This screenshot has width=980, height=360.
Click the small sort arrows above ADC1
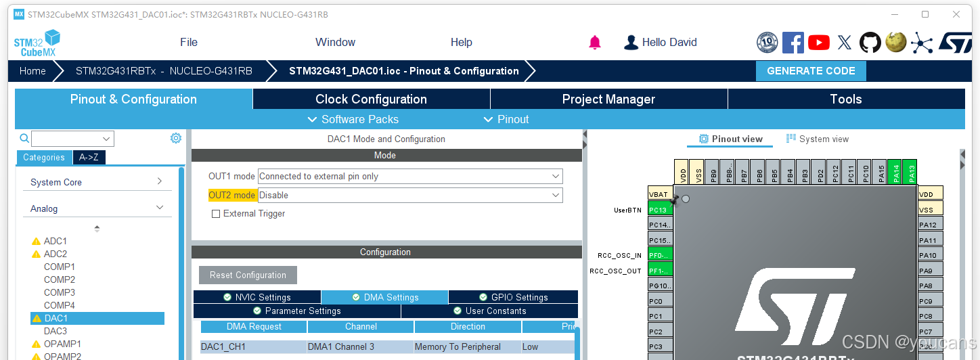(x=97, y=229)
